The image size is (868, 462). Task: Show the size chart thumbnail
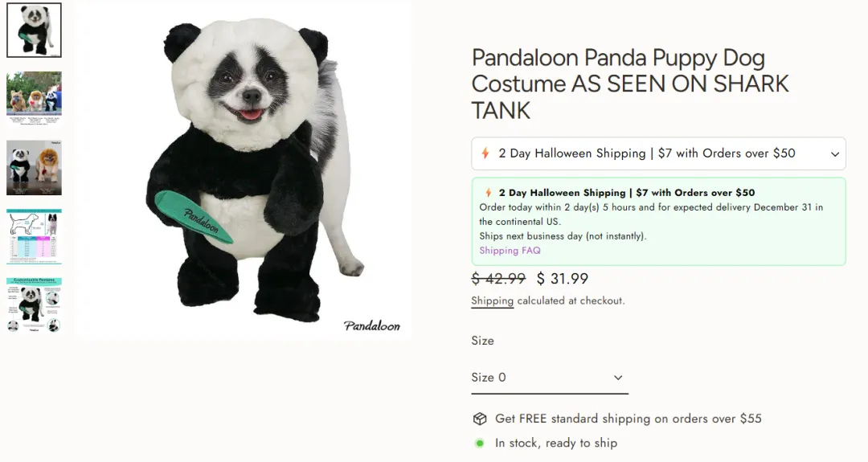tap(34, 236)
